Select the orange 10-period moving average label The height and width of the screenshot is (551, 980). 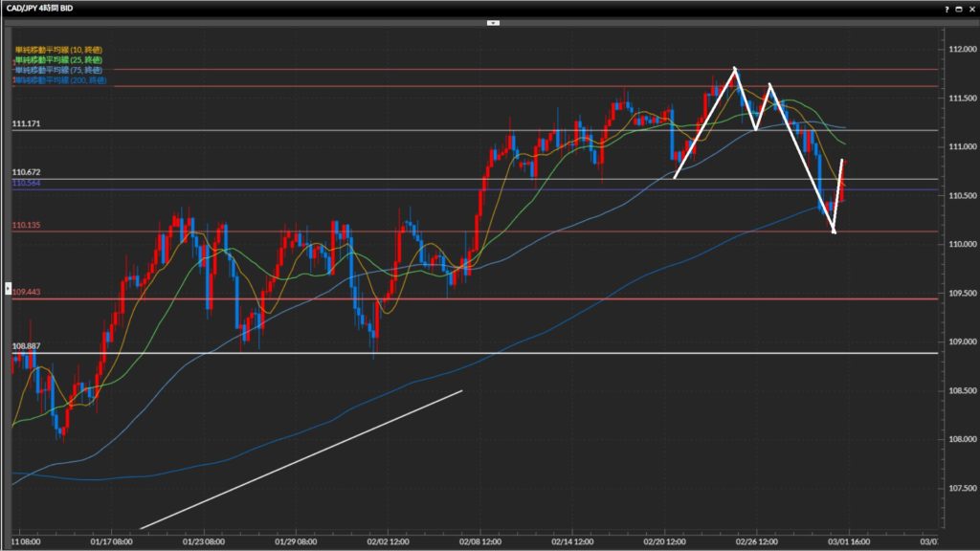coord(59,49)
